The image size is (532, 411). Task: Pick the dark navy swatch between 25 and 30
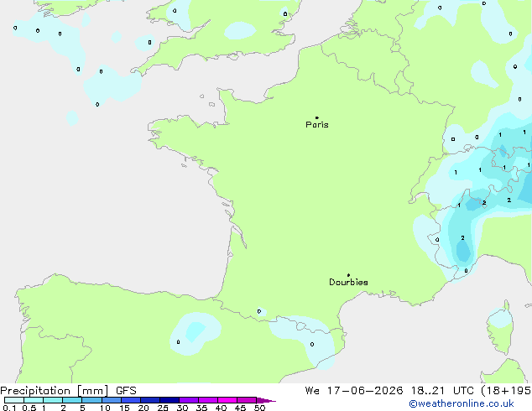pos(170,400)
